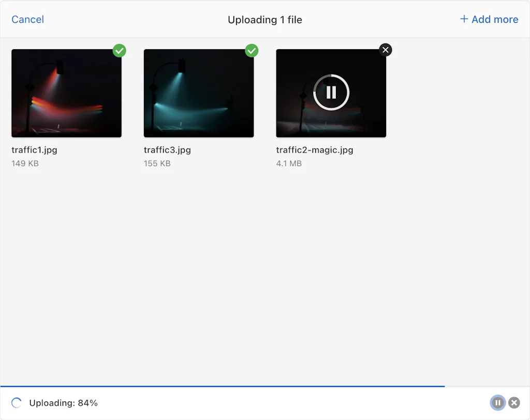Click the 4.1 MB size label
This screenshot has height=420, width=530.
pyautogui.click(x=289, y=163)
